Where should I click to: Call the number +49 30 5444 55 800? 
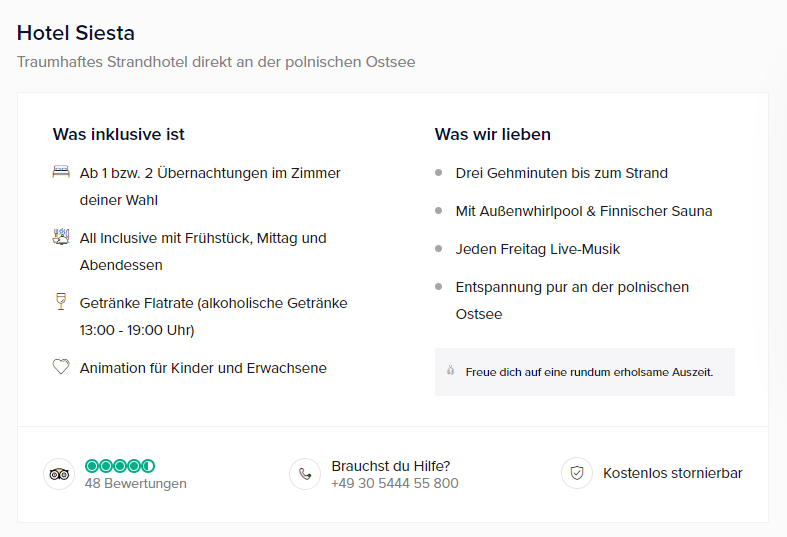click(395, 483)
